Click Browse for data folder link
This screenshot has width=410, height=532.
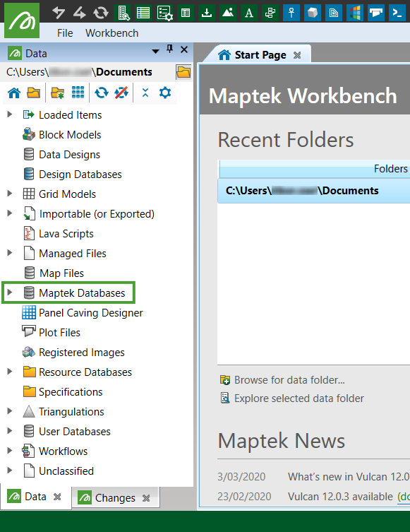click(289, 380)
